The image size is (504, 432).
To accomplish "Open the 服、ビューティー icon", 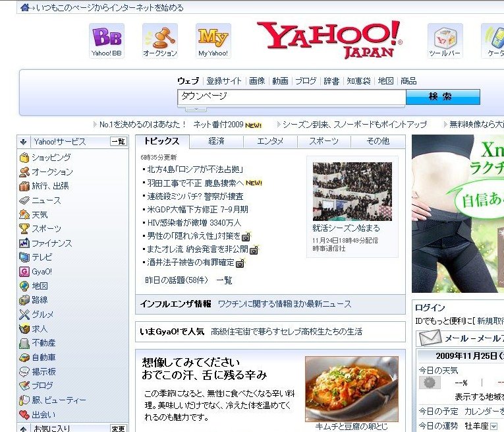I will point(24,400).
